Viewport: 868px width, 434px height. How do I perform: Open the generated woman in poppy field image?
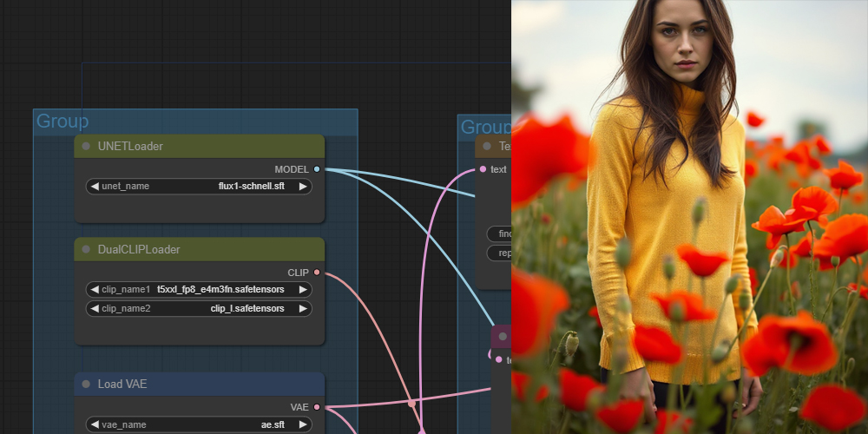coord(689,217)
